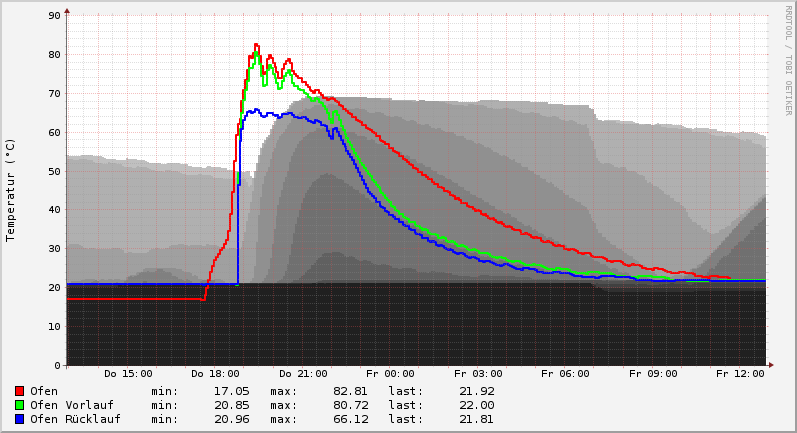The height and width of the screenshot is (433, 797).
Task: Click the green Ofen Vorlauf legend swatch
Action: (x=20, y=405)
